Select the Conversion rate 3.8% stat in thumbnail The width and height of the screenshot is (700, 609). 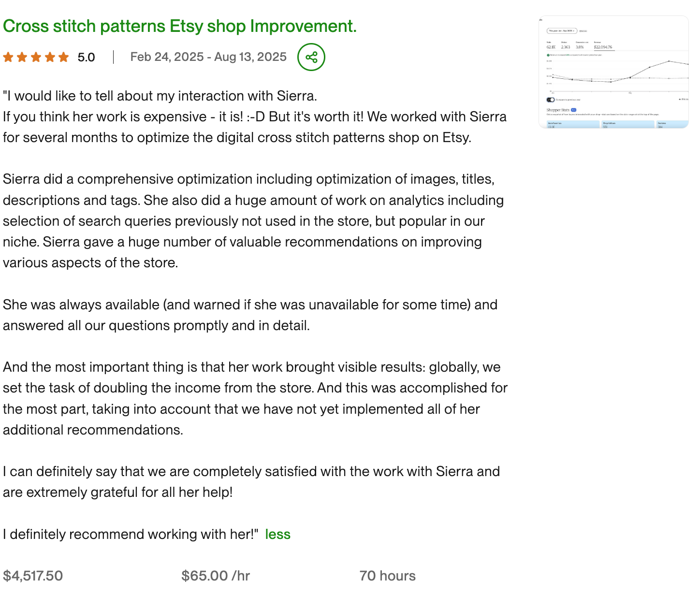[x=580, y=46]
